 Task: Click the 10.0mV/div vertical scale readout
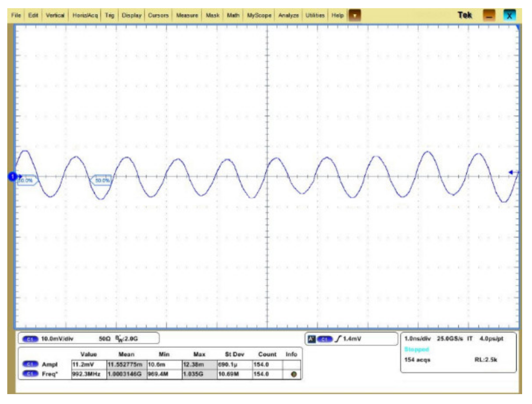coord(57,339)
